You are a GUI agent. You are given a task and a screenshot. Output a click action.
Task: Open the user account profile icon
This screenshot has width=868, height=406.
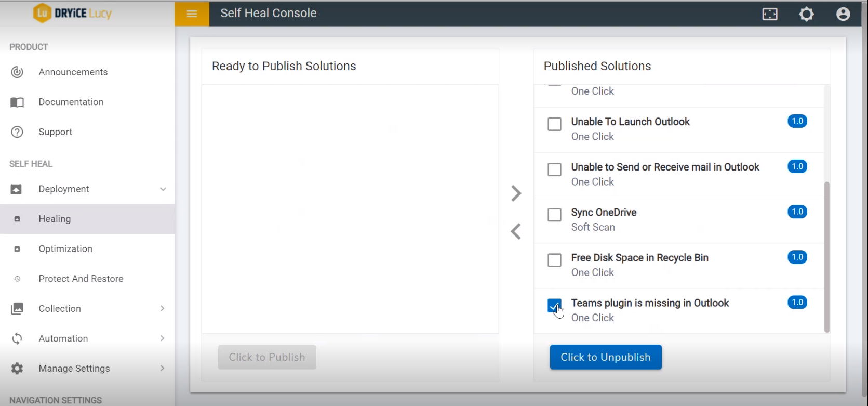point(843,14)
